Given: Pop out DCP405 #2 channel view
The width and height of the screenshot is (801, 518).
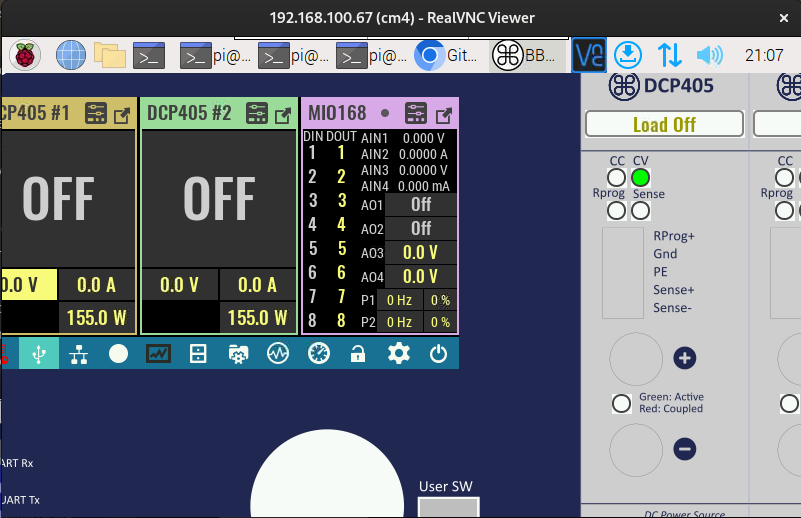Looking at the screenshot, I should [283, 114].
